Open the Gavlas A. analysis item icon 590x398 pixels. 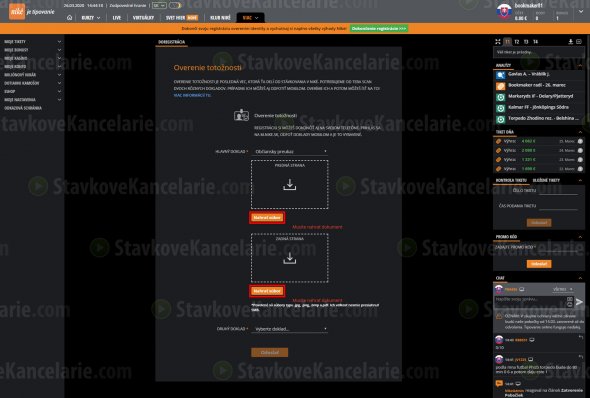click(x=500, y=75)
